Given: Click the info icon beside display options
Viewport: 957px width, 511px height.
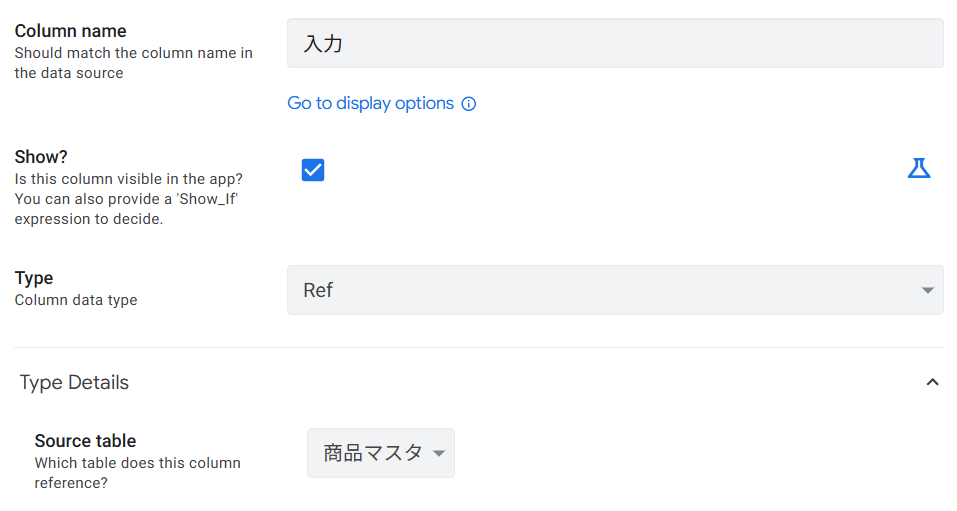Looking at the screenshot, I should (x=468, y=104).
